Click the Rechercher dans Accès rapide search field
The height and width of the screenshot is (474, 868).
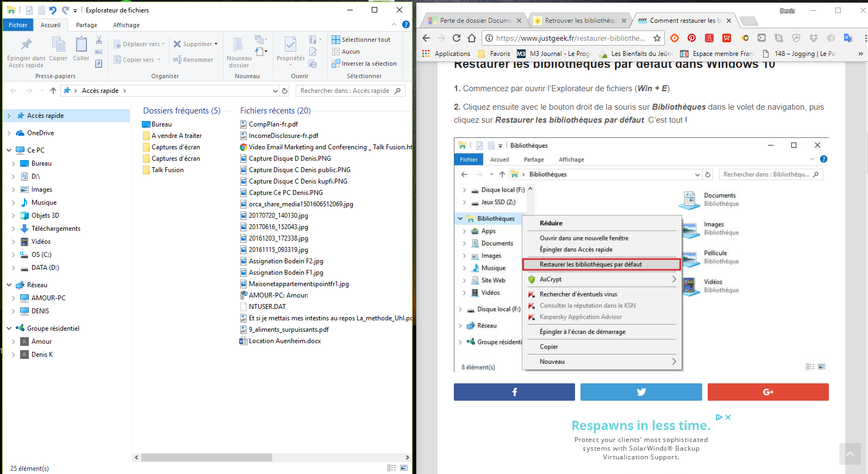pyautogui.click(x=351, y=91)
